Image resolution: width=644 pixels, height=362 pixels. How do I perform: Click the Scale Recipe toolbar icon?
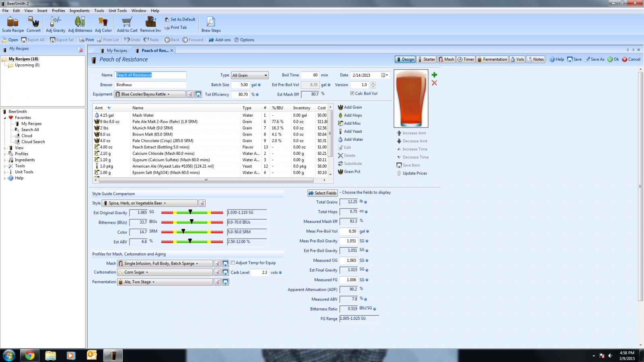point(12,25)
